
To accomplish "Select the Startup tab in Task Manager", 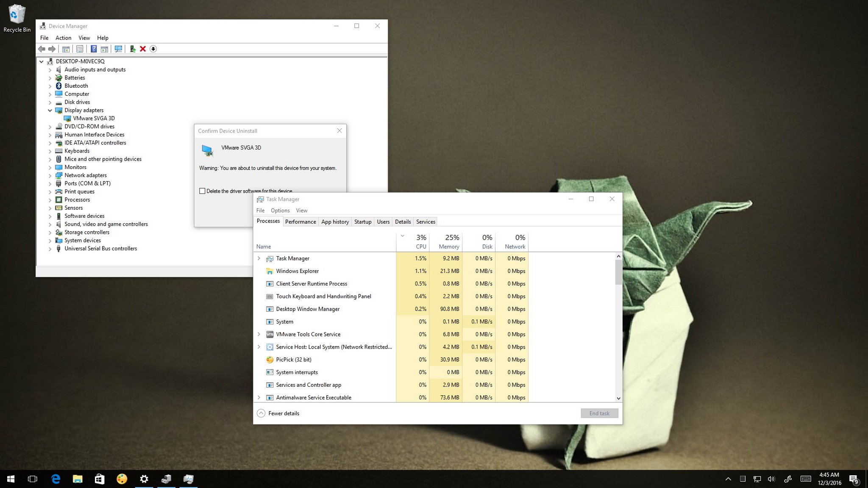I will point(362,222).
